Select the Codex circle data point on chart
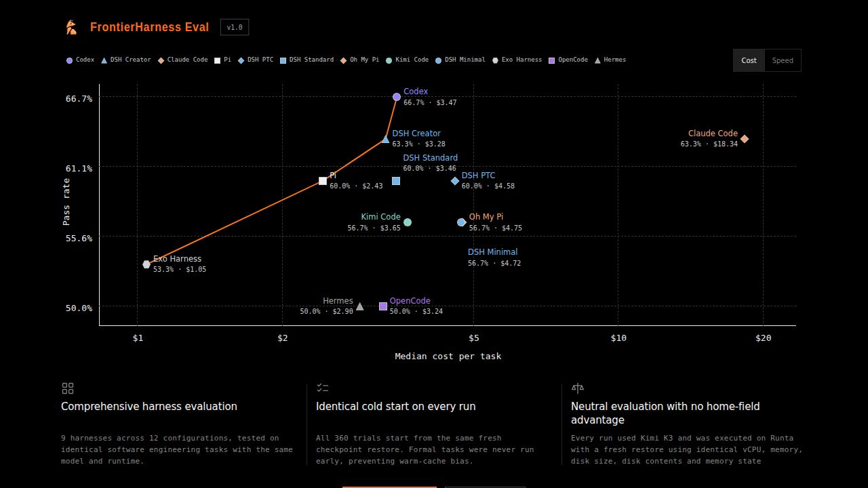 point(397,97)
